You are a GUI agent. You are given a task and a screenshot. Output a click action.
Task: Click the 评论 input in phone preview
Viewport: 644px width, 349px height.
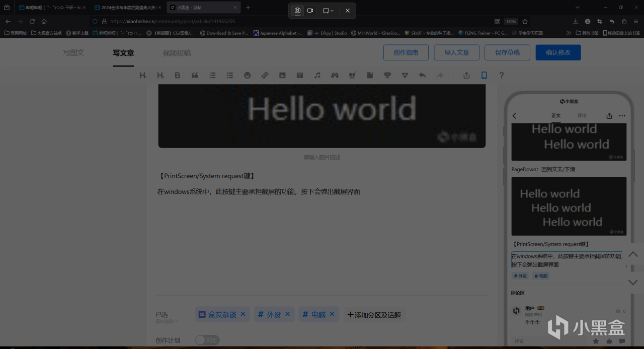pyautogui.click(x=548, y=341)
